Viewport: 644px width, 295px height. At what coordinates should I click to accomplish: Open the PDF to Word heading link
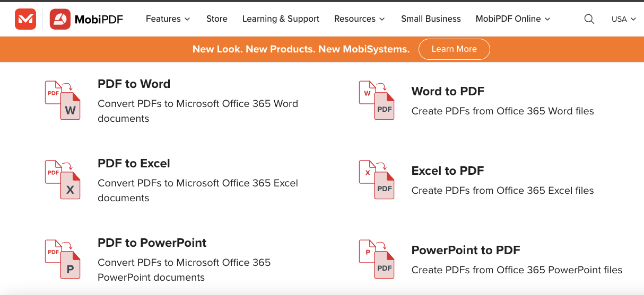(x=134, y=84)
